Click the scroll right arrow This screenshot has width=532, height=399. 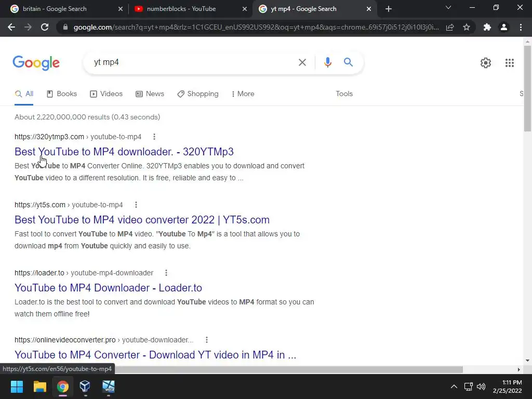(x=519, y=369)
